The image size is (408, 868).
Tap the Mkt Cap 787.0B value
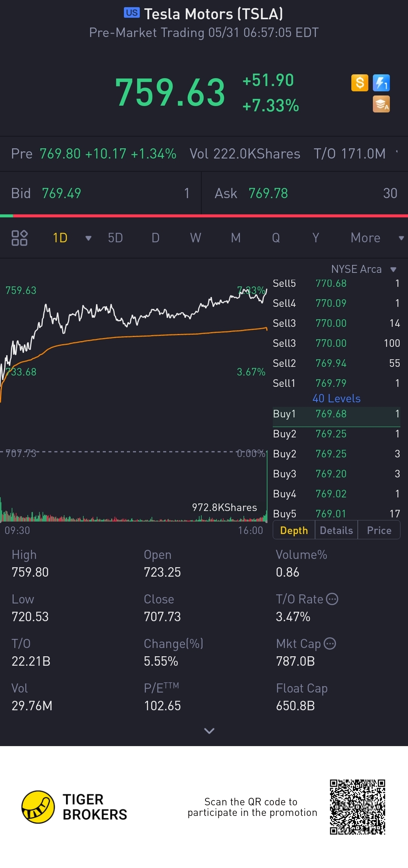pos(295,661)
